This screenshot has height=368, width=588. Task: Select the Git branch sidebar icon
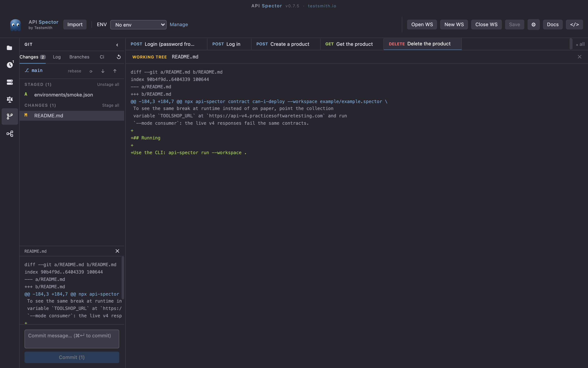coord(9,116)
